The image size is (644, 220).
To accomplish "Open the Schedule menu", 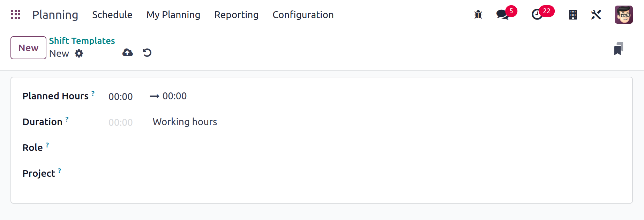I will click(112, 15).
